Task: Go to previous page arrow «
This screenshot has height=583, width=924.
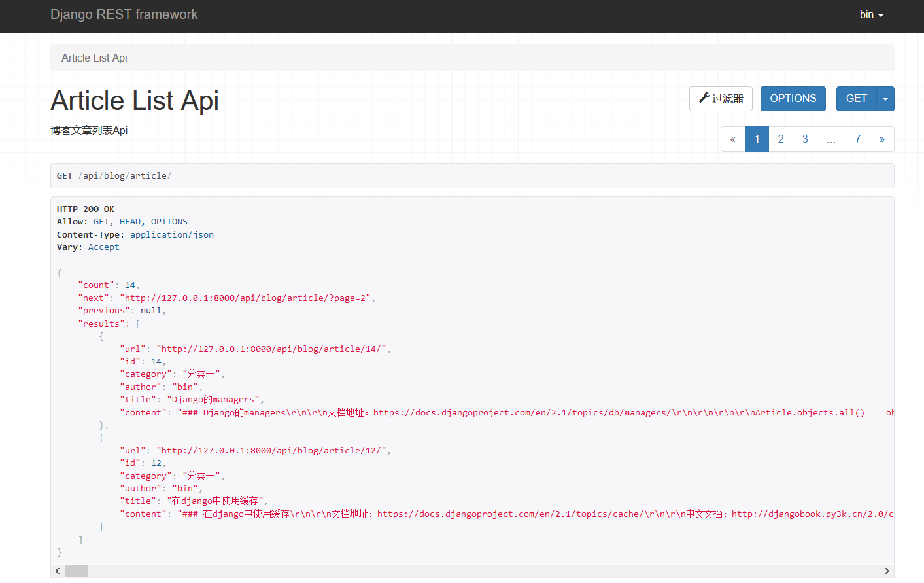Action: (x=733, y=139)
